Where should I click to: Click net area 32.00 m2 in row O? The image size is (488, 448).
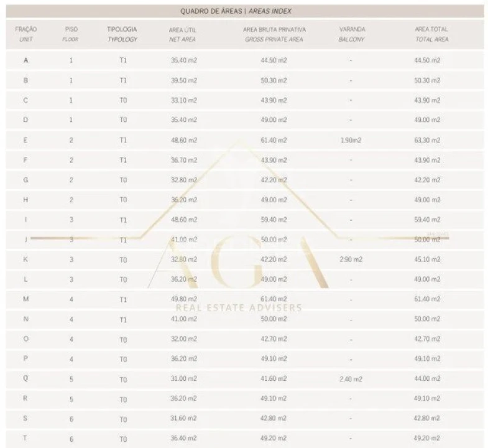(184, 338)
